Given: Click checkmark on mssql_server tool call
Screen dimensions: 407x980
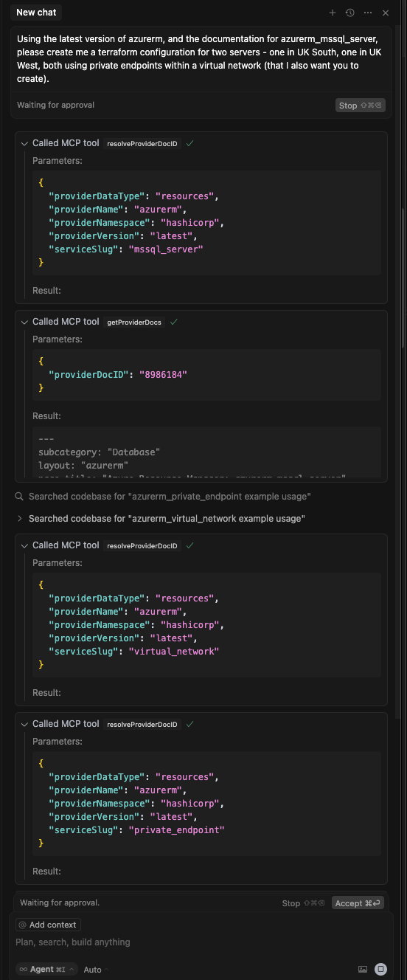Looking at the screenshot, I should point(190,143).
